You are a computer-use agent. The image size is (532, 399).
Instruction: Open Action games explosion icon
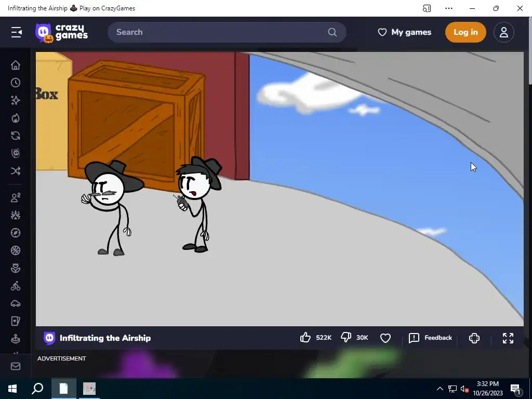pos(16,215)
